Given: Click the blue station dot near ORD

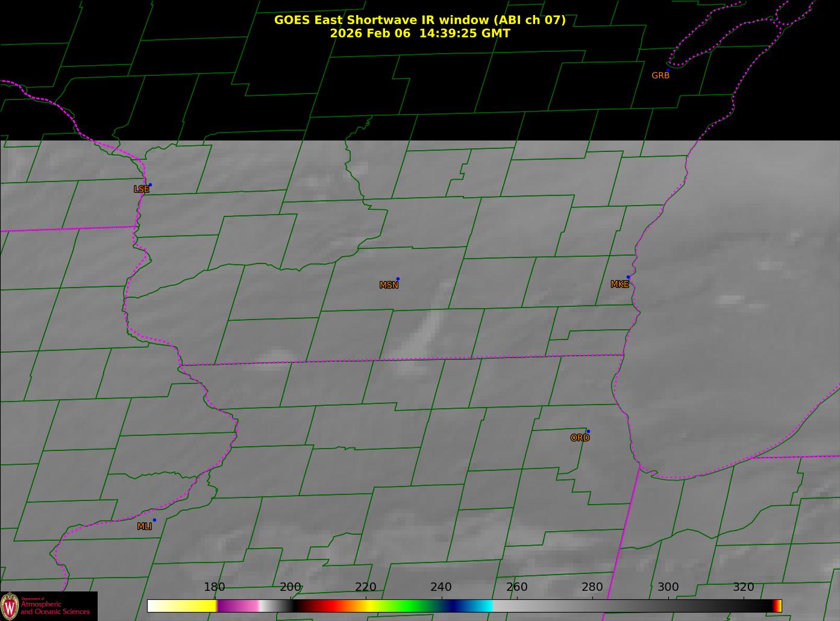Looking at the screenshot, I should (588, 432).
